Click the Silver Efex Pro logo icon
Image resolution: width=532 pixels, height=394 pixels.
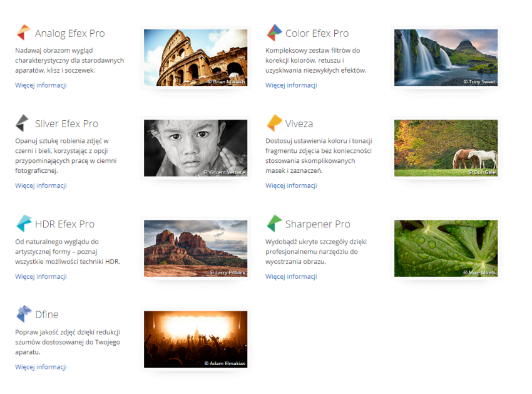coord(23,123)
